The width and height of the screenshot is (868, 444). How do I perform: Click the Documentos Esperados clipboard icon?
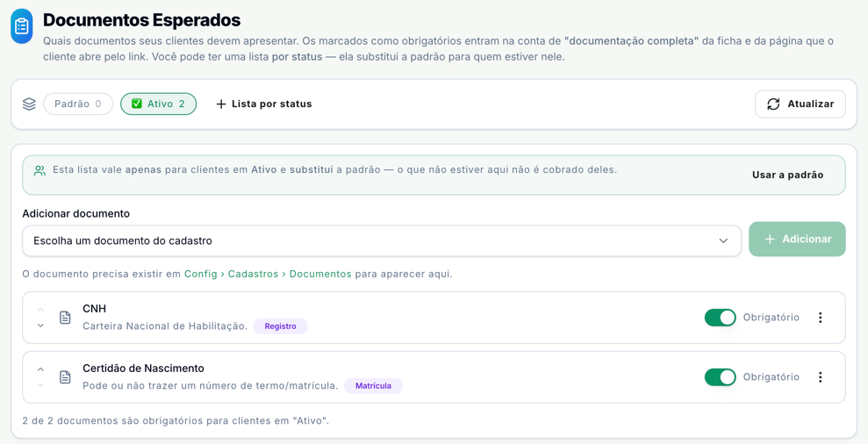22,26
